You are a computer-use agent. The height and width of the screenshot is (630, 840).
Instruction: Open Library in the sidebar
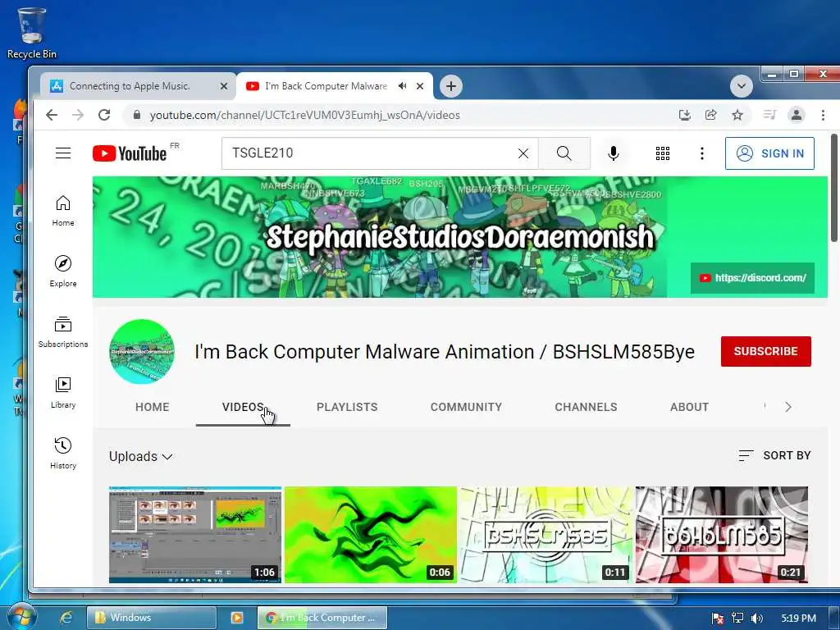[63, 393]
